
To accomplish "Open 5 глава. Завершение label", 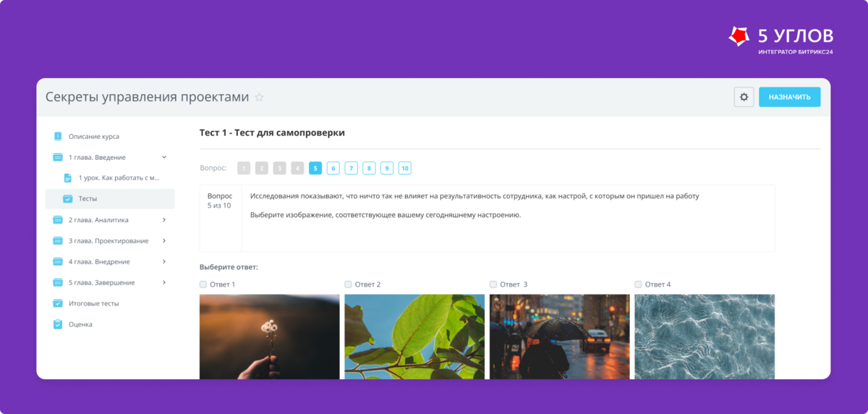I will tap(102, 283).
